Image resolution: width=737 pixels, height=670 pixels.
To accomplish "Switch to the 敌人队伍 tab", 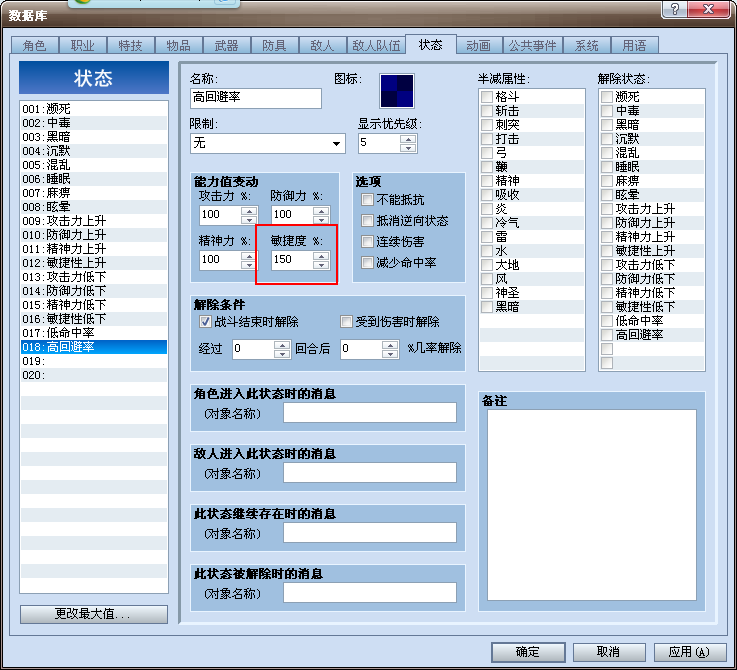I will (x=376, y=46).
